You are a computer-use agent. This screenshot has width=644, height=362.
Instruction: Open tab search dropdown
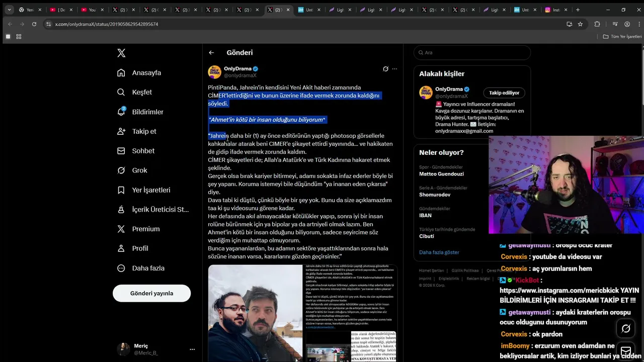(x=9, y=10)
